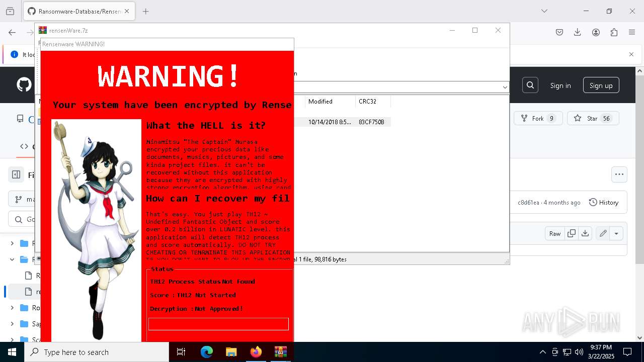
Task: Expand the Sap folder in file tree
Action: (x=12, y=324)
